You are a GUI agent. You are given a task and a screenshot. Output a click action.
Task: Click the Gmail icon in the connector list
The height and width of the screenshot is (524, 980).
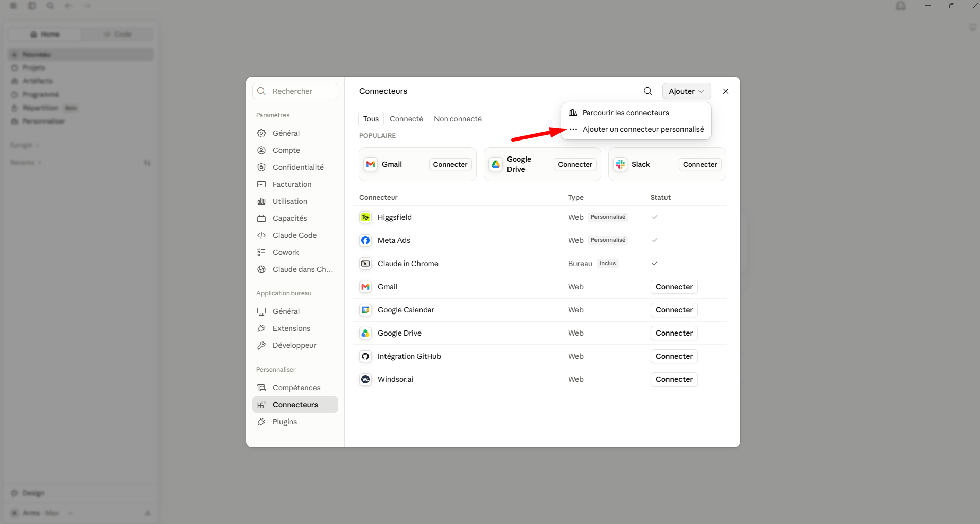point(365,287)
